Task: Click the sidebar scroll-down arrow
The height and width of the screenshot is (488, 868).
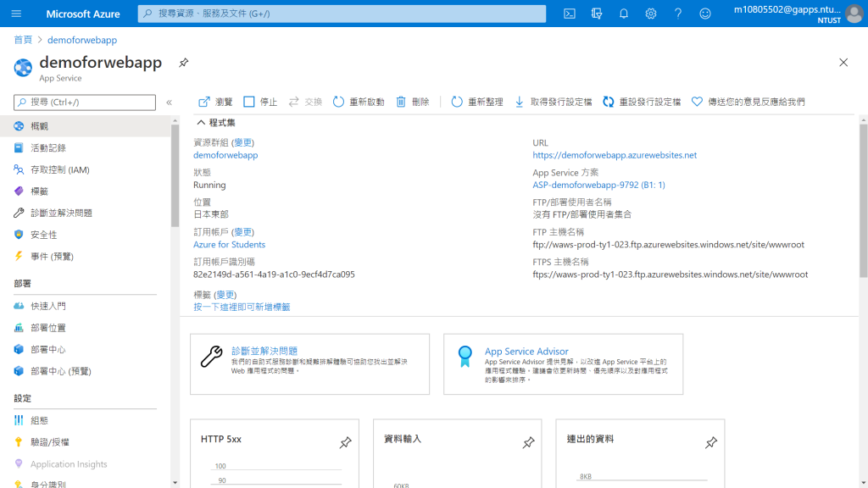Action: (x=175, y=483)
